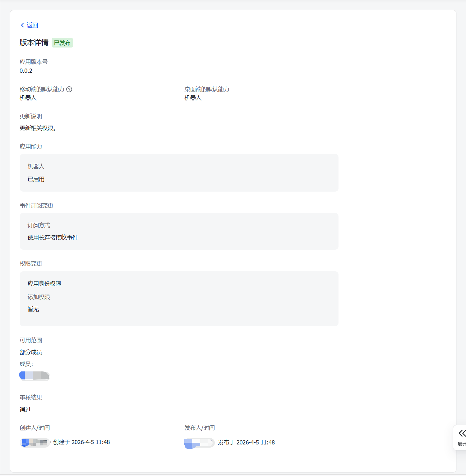The height and width of the screenshot is (476, 466).
Task: Click 使用长连接接收事件 in subscription card
Action: pyautogui.click(x=53, y=238)
